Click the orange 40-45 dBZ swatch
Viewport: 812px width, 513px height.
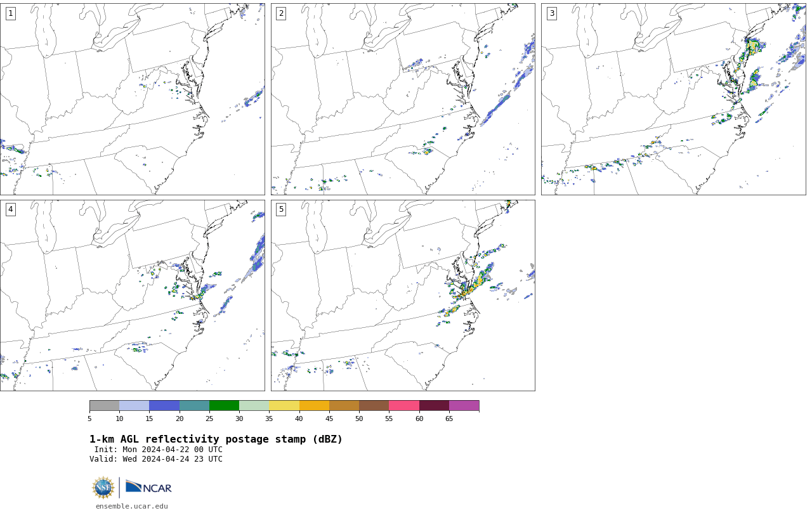click(x=314, y=406)
